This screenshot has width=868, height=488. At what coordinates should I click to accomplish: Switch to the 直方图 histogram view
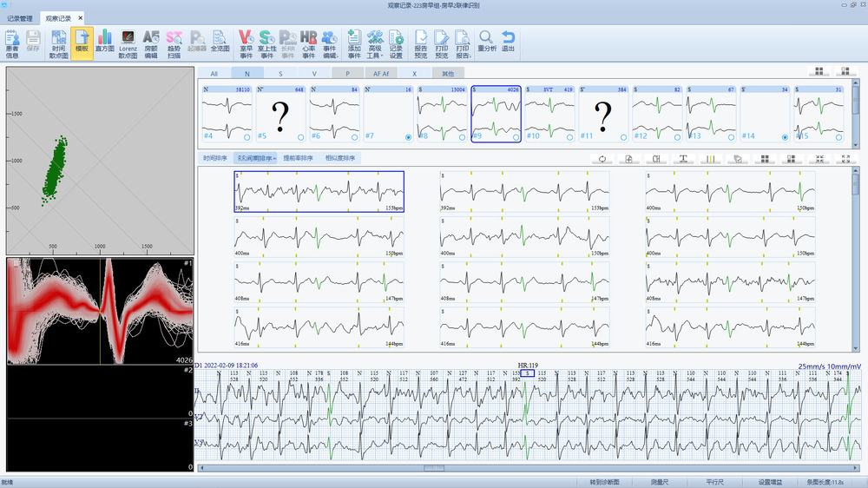point(105,43)
